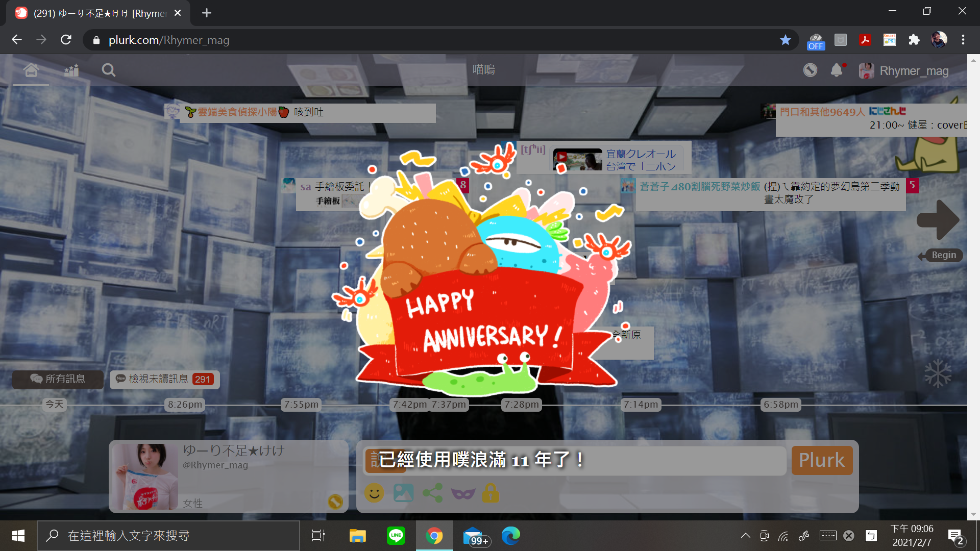Launch Microsoft Edge from taskbar
The image size is (980, 551).
510,536
